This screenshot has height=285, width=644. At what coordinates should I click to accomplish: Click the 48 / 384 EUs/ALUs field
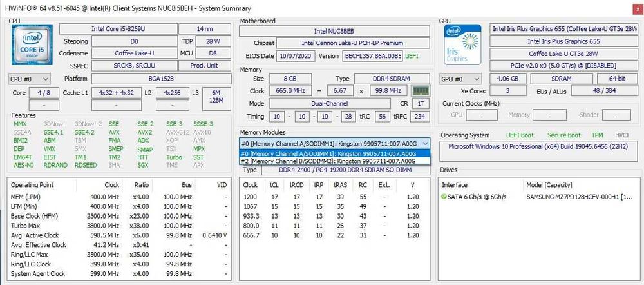point(604,91)
